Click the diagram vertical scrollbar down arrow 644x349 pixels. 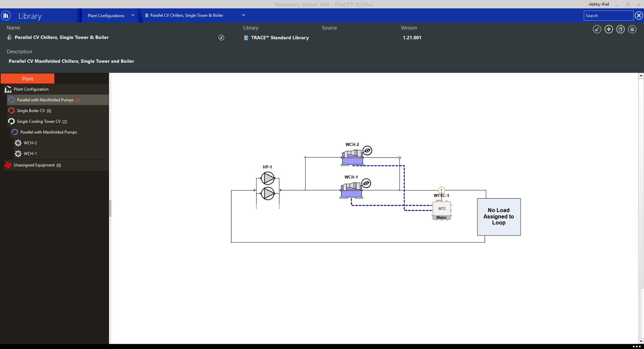[x=641, y=341]
